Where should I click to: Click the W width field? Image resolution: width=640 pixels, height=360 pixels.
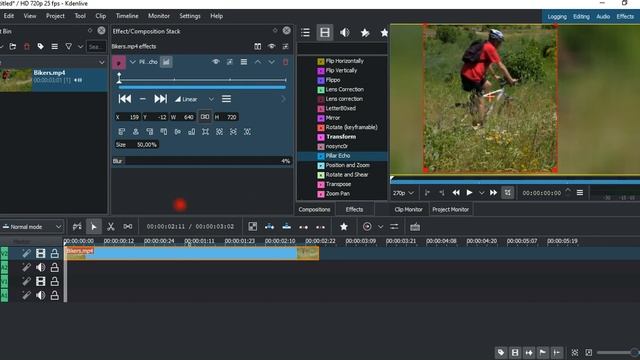(x=182, y=117)
